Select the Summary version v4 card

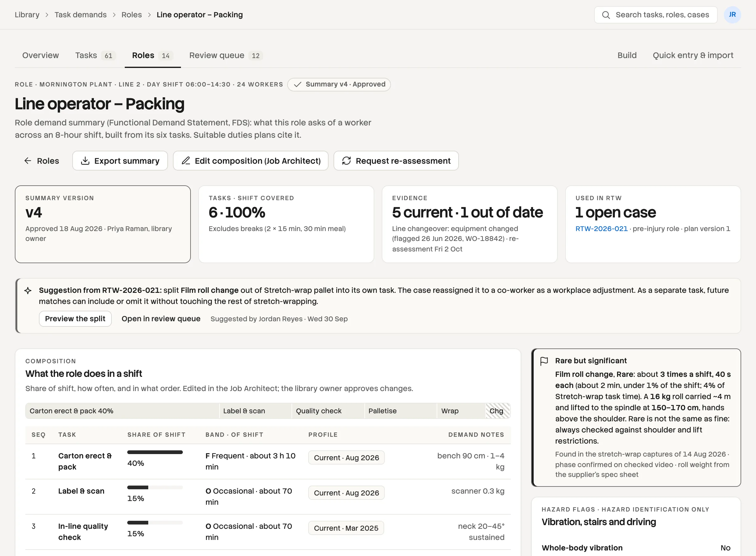(103, 224)
